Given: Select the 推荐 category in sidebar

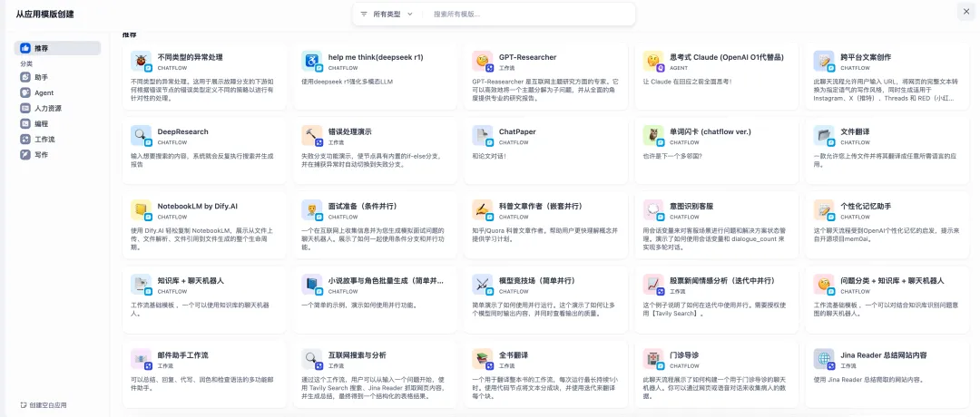Looking at the screenshot, I should [58, 48].
